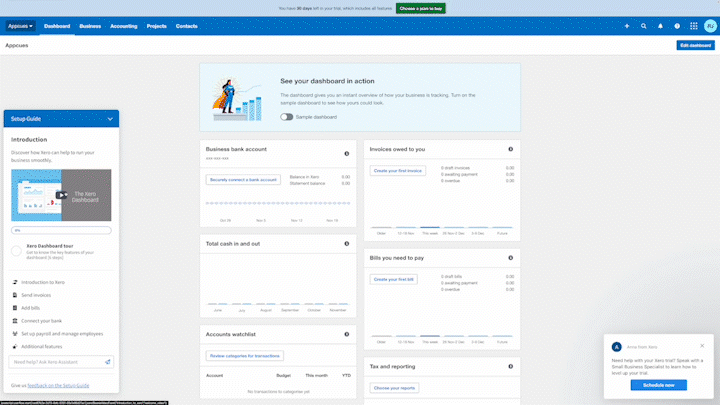Open the Dashboard tab
Screen dimensions: 720x405
[x=57, y=26]
